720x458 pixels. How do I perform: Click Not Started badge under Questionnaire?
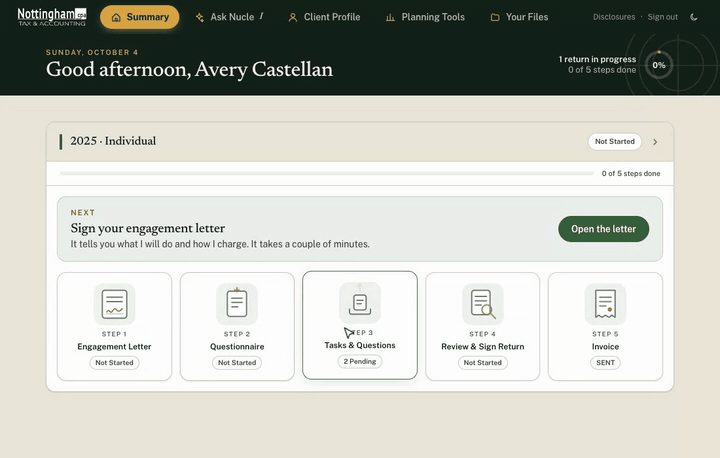click(x=237, y=362)
